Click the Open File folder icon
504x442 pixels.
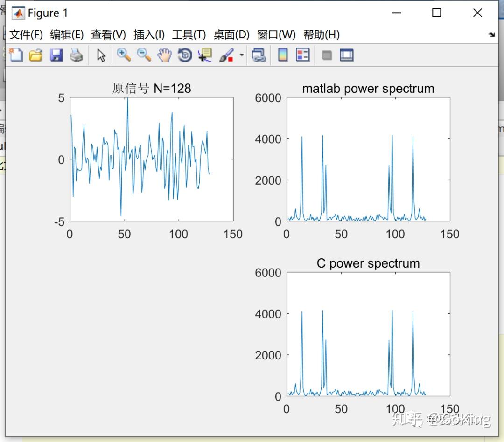(35, 55)
